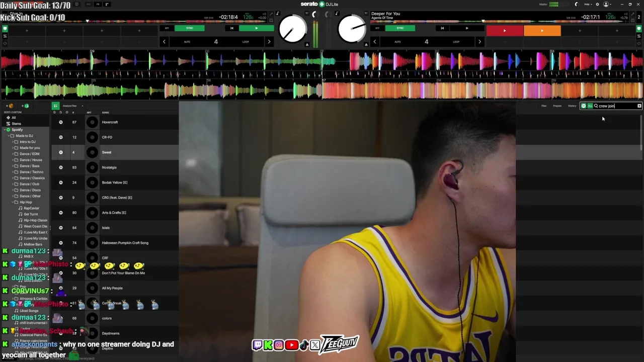Select All in the library sidebar
The height and width of the screenshot is (362, 644).
[x=14, y=118]
